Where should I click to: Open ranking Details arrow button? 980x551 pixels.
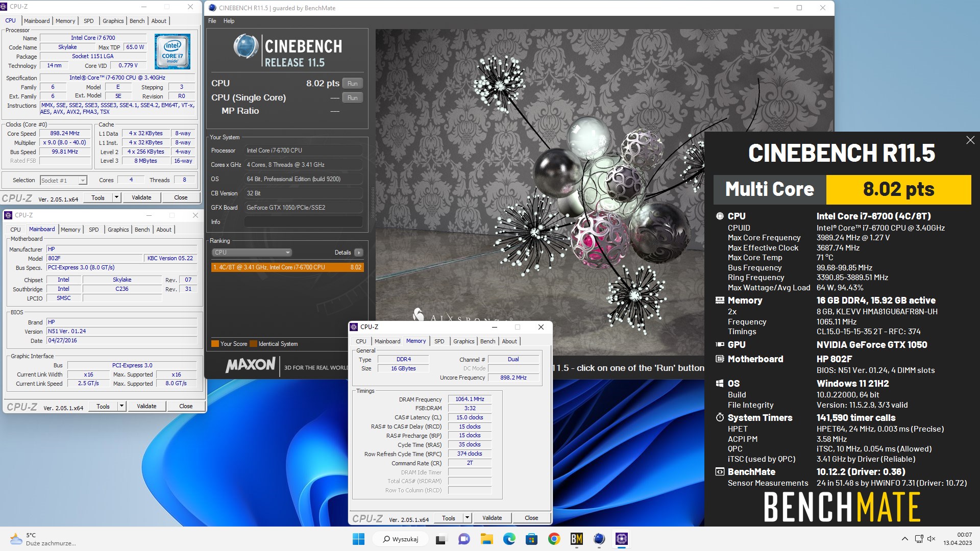(358, 253)
